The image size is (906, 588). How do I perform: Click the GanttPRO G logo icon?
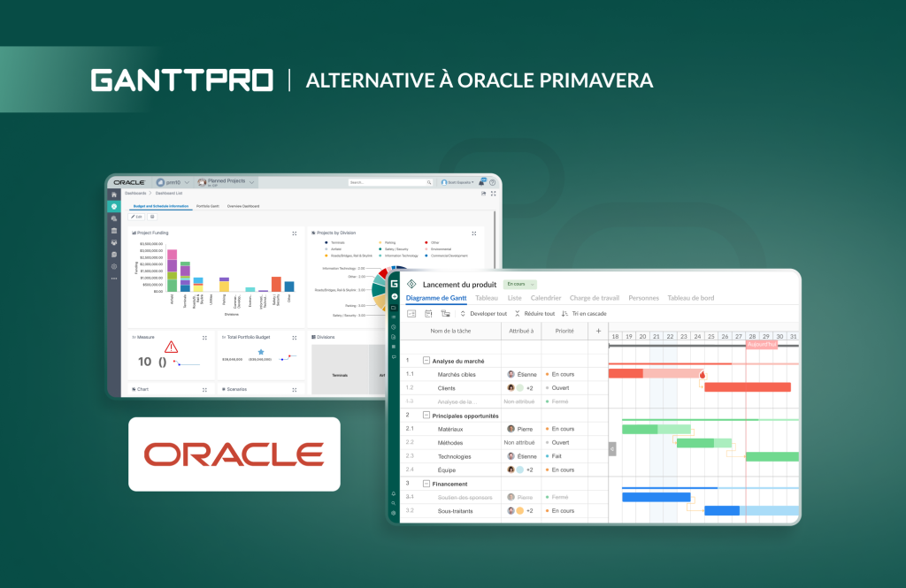click(x=394, y=284)
